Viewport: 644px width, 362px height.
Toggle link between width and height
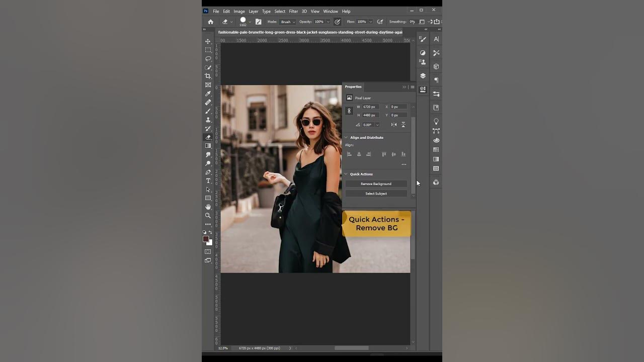[349, 111]
